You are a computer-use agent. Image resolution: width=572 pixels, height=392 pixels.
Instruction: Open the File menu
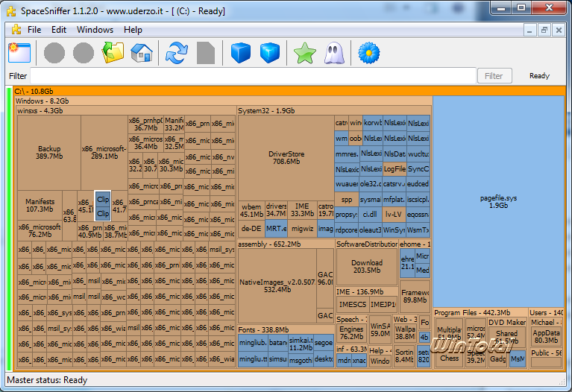click(x=34, y=30)
